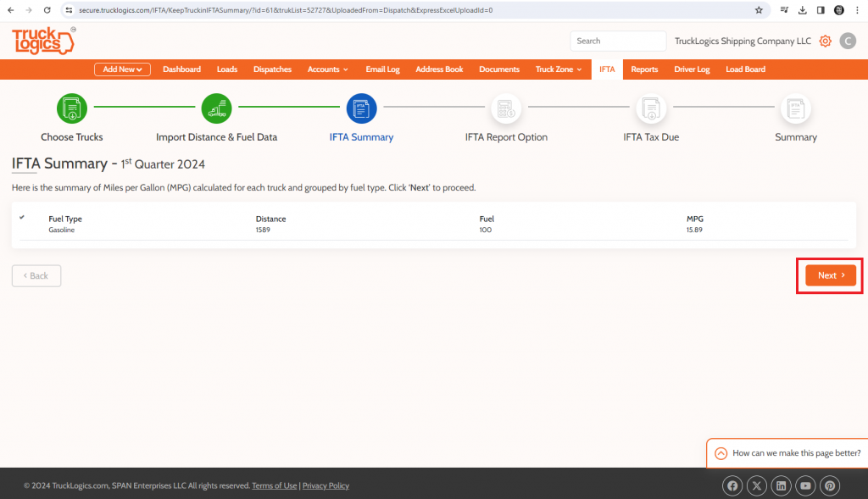Expand the Truck Zone menu

[559, 69]
